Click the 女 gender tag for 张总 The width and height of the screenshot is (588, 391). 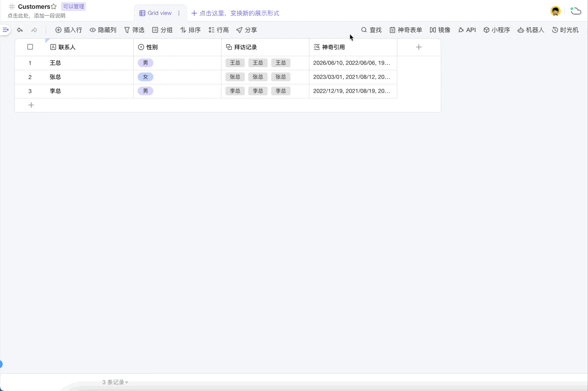pyautogui.click(x=145, y=77)
